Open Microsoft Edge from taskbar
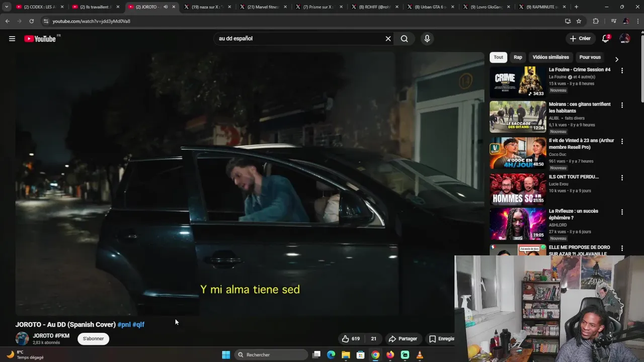 click(331, 355)
